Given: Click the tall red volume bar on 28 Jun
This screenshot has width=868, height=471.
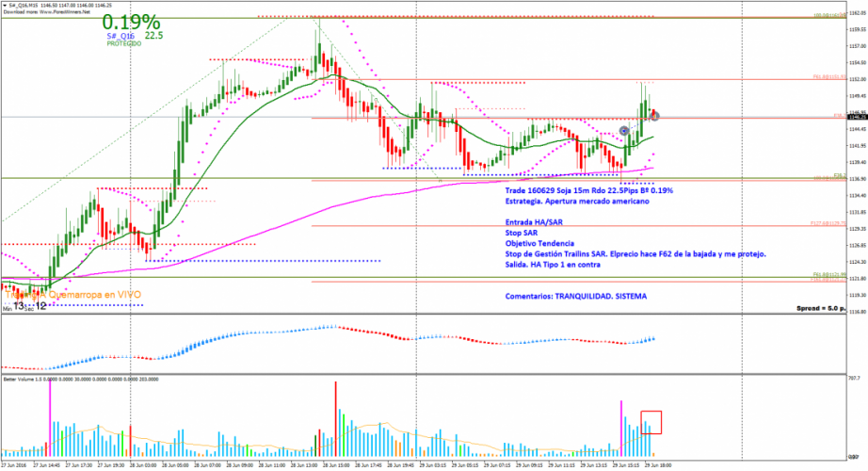Looking at the screenshot, I should pos(334,421).
